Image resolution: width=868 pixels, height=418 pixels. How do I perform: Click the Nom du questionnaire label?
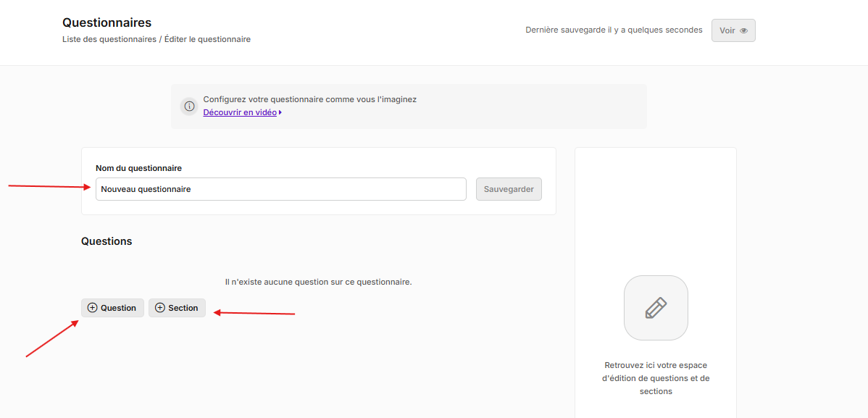point(139,168)
